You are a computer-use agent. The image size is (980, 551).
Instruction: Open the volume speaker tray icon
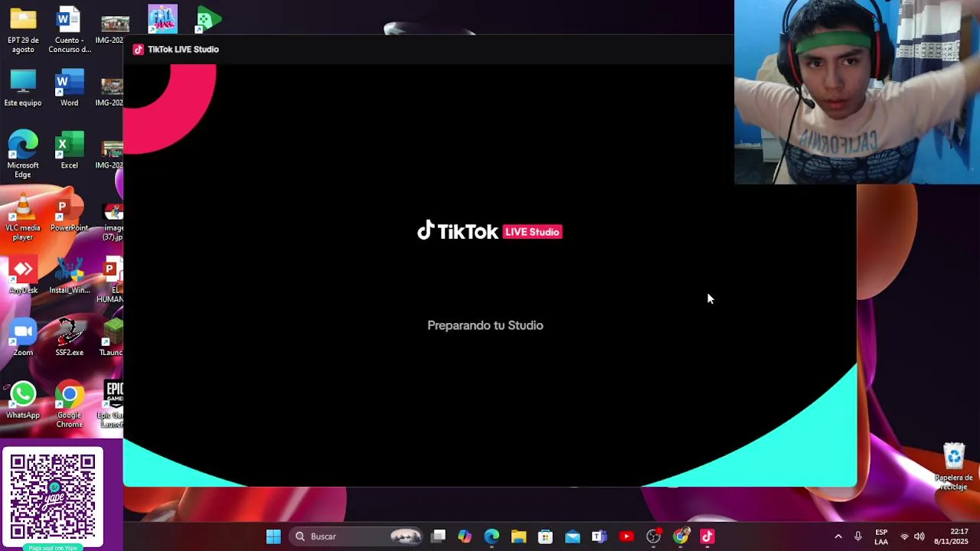pyautogui.click(x=919, y=536)
